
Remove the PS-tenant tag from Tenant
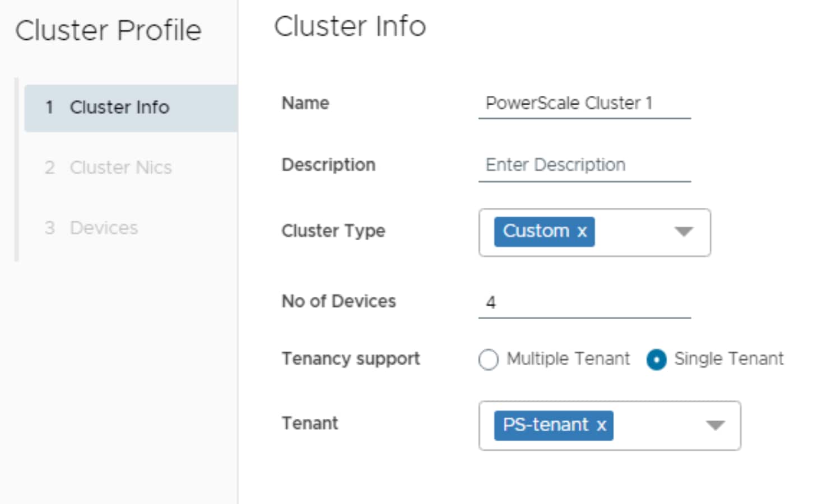tap(601, 426)
